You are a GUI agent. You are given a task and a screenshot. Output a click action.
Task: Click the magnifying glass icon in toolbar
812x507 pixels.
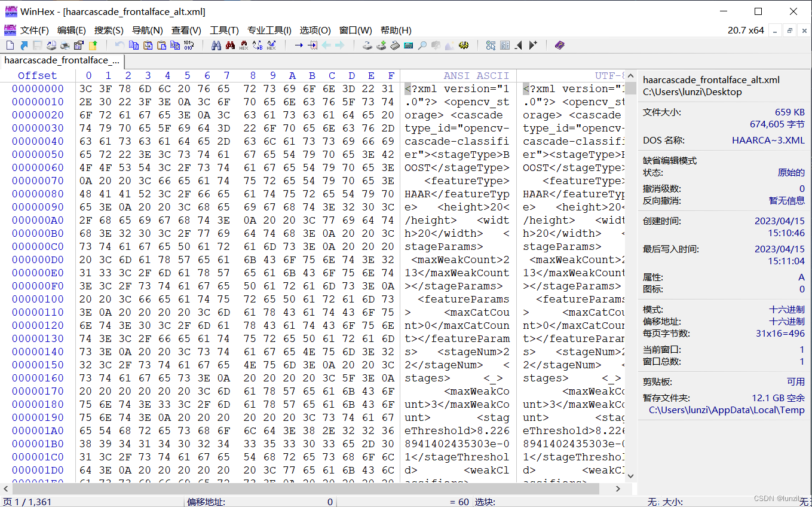pyautogui.click(x=422, y=45)
